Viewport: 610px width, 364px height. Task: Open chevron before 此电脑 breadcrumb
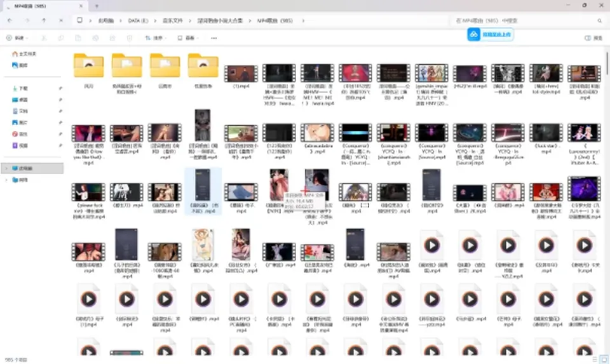pos(90,20)
